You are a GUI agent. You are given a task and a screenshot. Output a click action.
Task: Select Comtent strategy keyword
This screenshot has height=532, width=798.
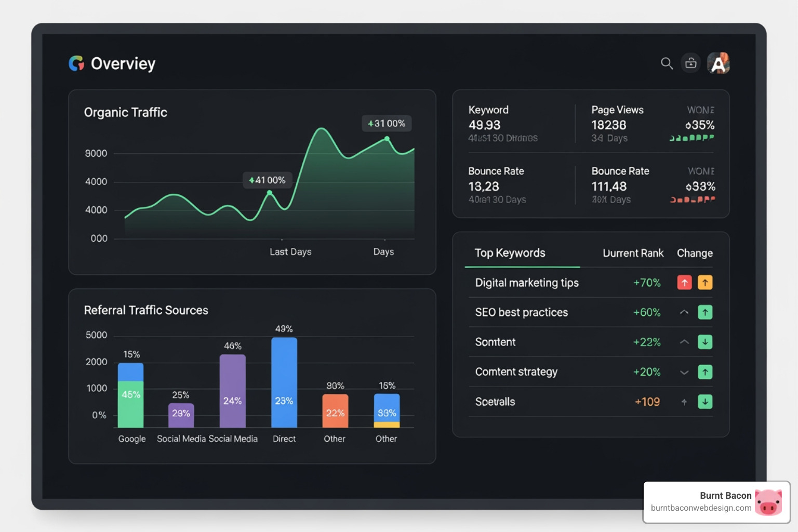[x=516, y=372]
